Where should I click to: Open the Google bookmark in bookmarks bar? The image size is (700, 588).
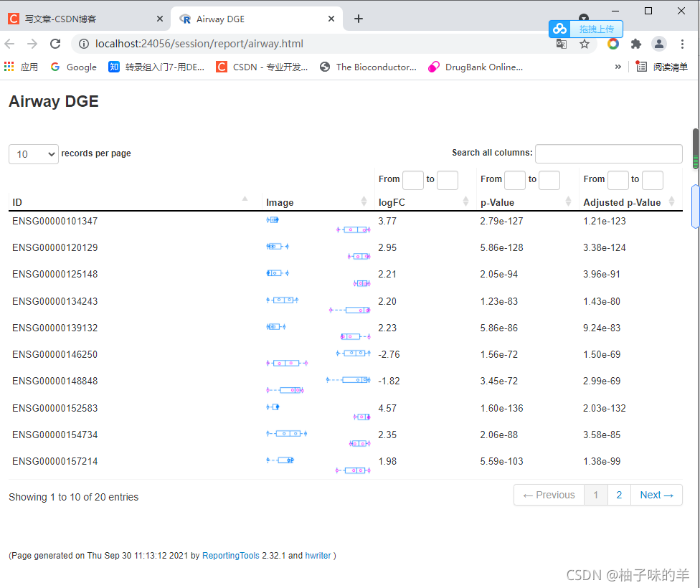(x=73, y=67)
